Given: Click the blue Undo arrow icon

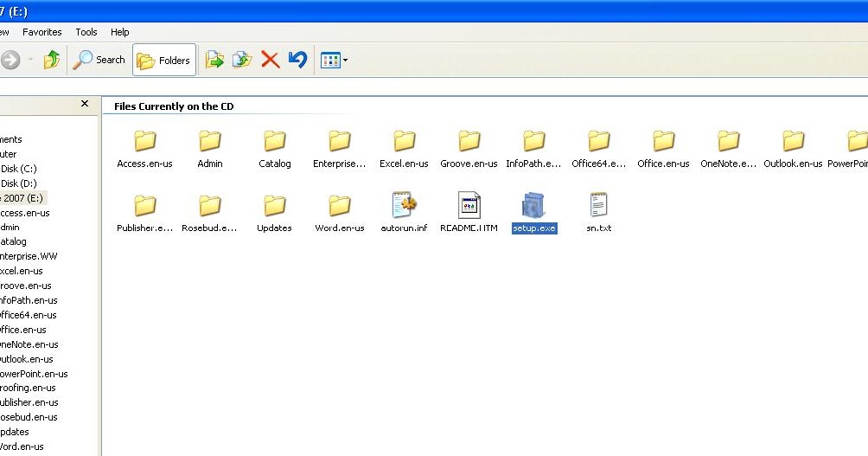Looking at the screenshot, I should point(297,60).
